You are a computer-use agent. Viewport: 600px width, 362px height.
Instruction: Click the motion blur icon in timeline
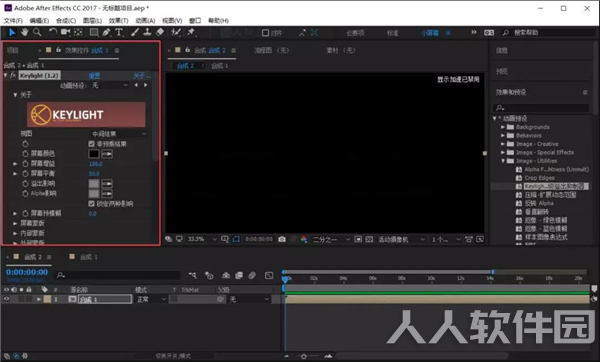pyautogui.click(x=252, y=275)
